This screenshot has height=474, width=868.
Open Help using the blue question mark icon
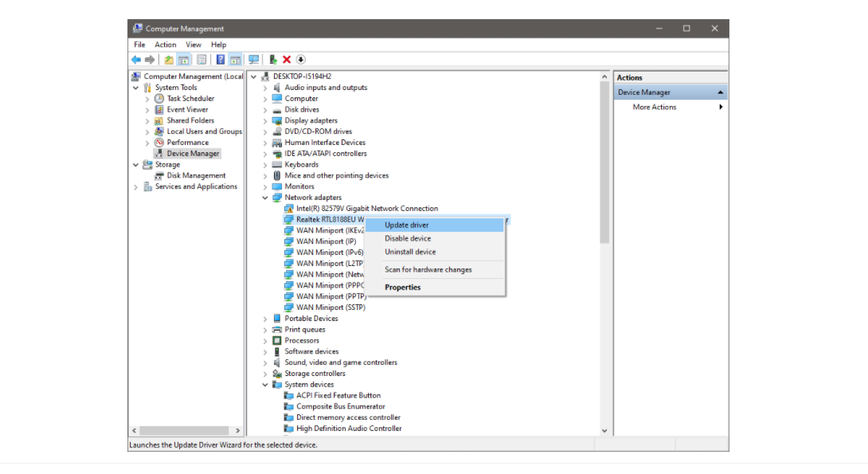tap(221, 59)
